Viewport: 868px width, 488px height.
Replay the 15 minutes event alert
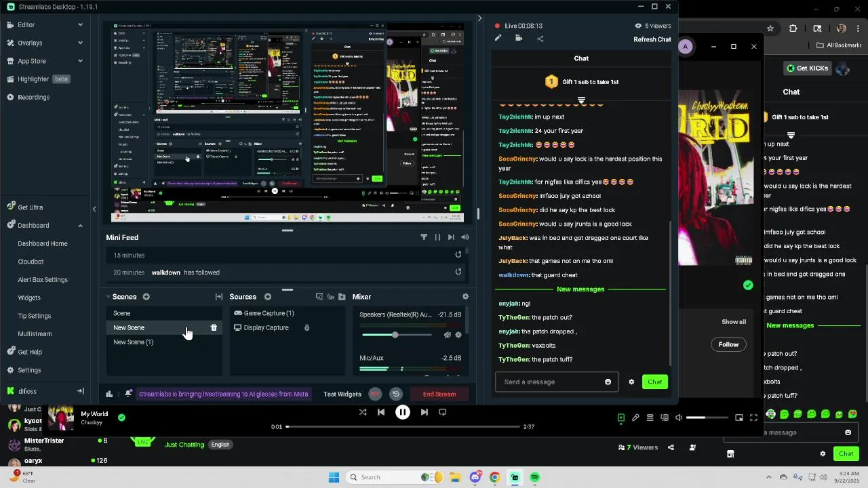point(458,255)
